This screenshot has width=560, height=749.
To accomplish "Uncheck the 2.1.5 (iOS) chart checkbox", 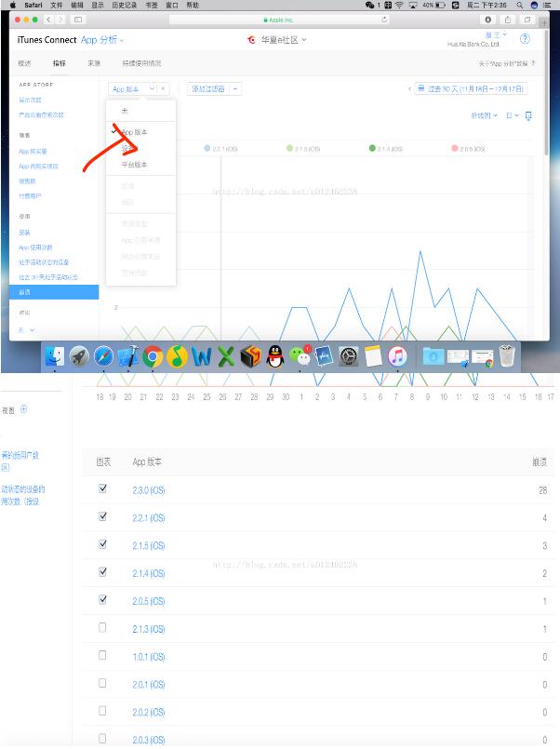I will click(x=102, y=544).
